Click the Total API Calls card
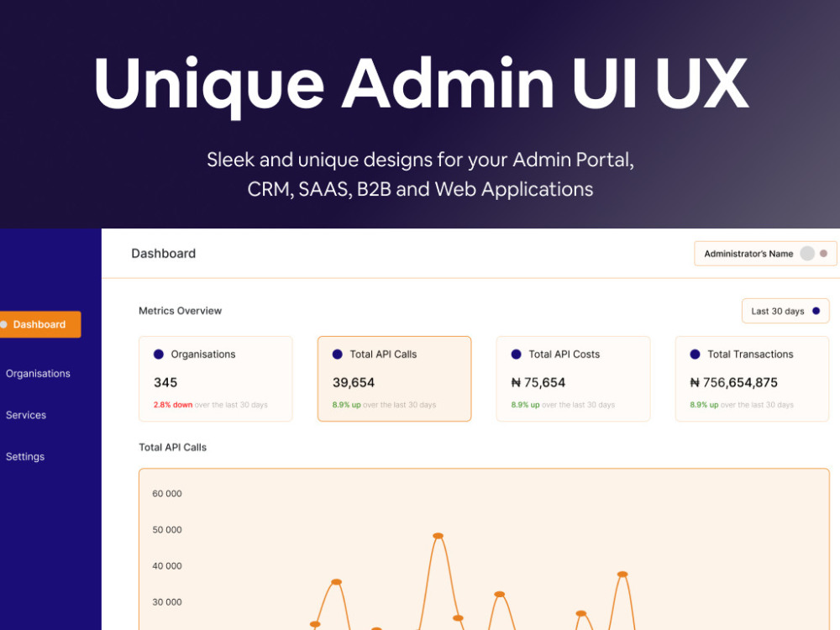The height and width of the screenshot is (630, 840). click(x=394, y=379)
